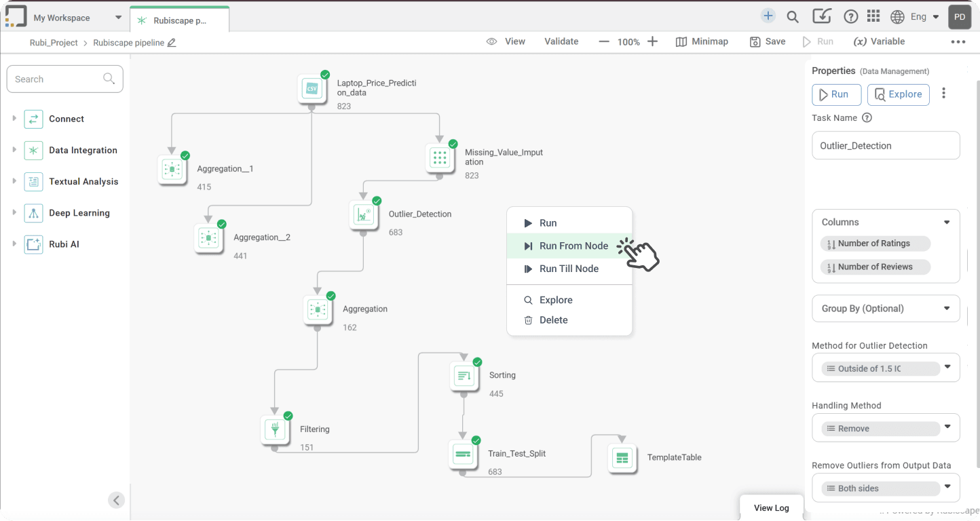Open the Group By (Optional) dropdown
Image resolution: width=980 pixels, height=521 pixels.
click(886, 309)
